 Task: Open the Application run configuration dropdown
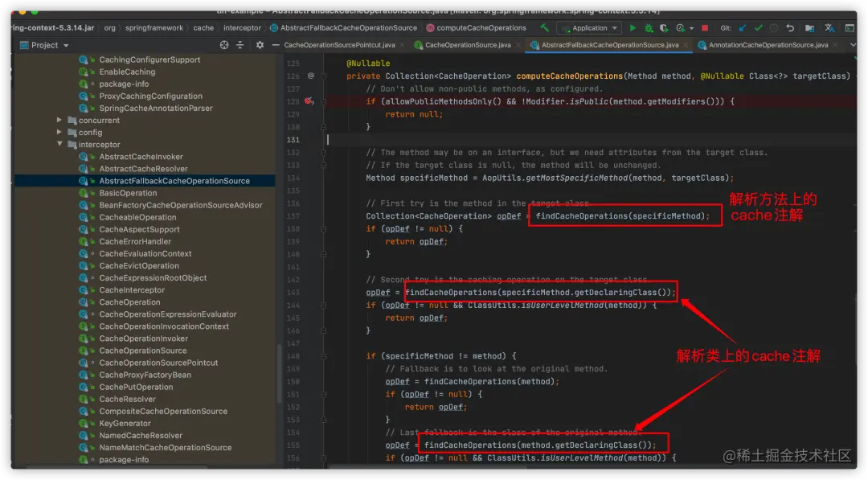[589, 27]
